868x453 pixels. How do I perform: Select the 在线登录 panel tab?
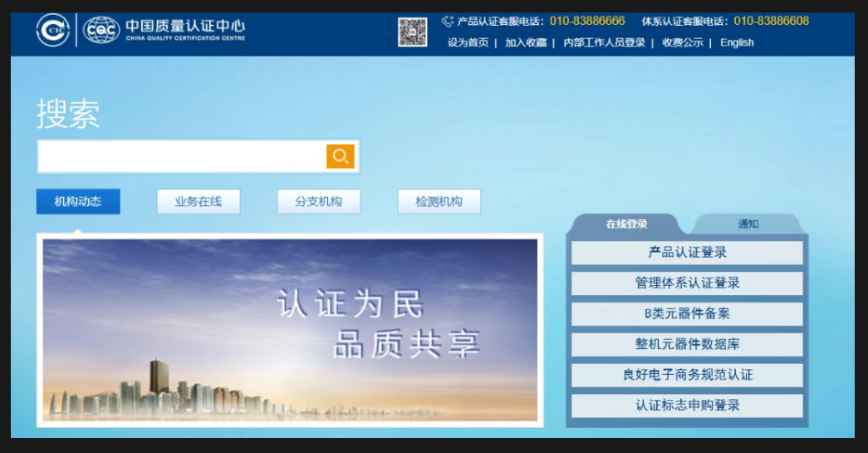point(626,224)
